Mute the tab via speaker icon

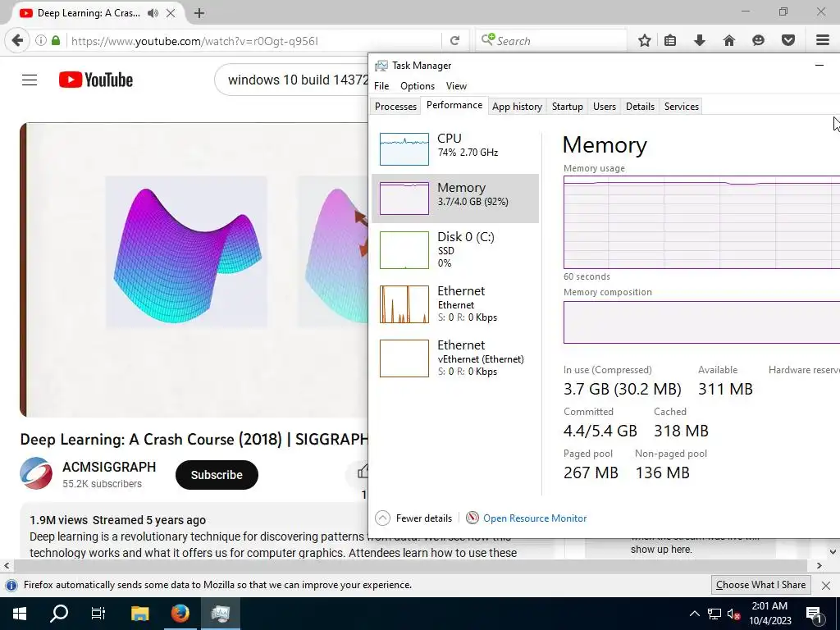coord(153,13)
